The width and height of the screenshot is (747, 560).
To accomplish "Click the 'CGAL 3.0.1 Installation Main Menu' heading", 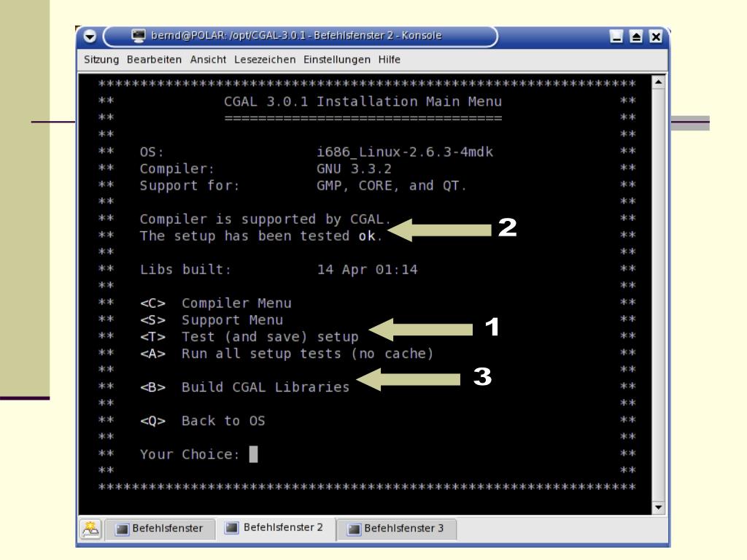I will click(x=363, y=101).
